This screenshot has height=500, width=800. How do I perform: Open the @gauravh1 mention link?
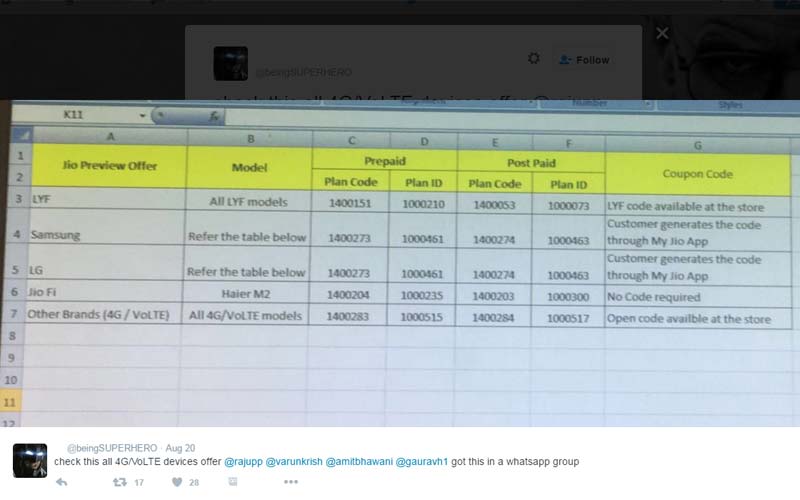tap(421, 462)
